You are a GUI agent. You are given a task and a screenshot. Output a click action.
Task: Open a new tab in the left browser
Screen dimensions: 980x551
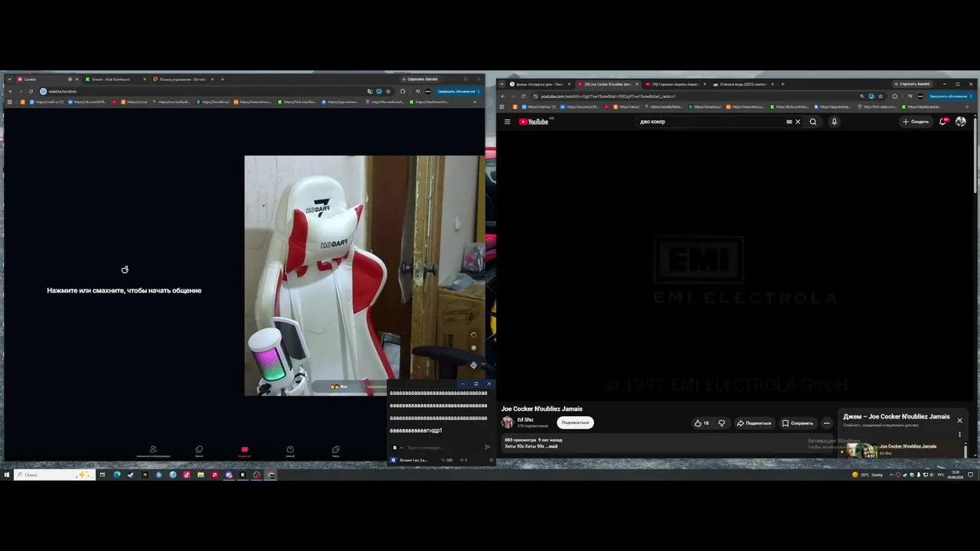223,79
